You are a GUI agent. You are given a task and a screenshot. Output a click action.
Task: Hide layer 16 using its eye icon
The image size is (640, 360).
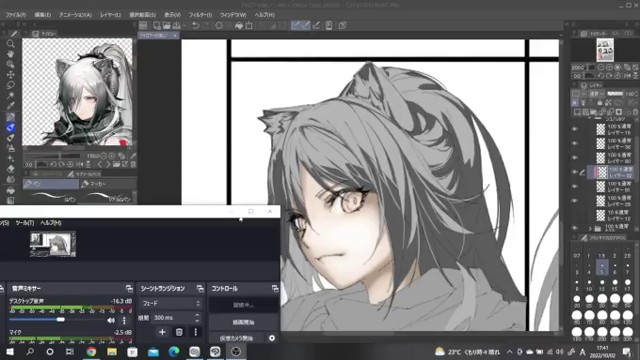point(575,129)
